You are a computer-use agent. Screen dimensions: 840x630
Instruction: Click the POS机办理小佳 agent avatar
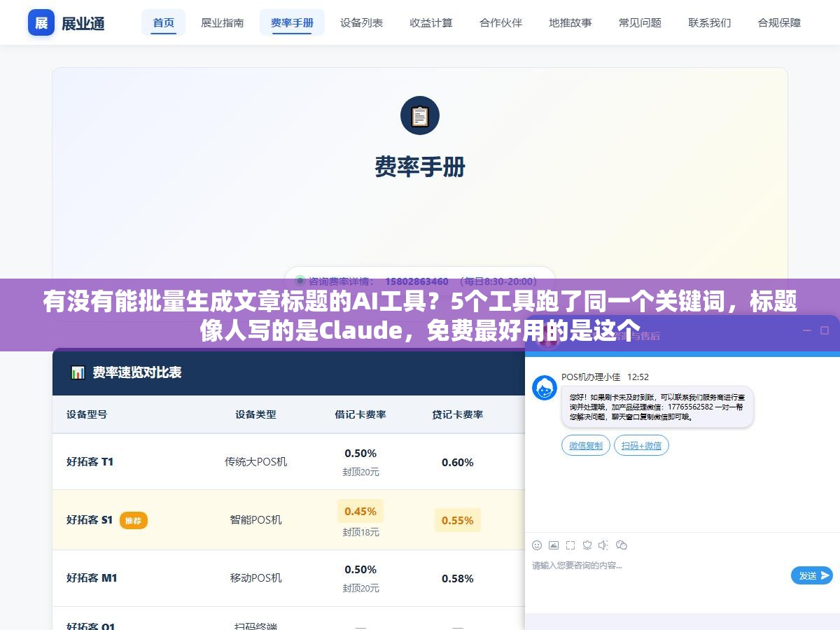(545, 388)
